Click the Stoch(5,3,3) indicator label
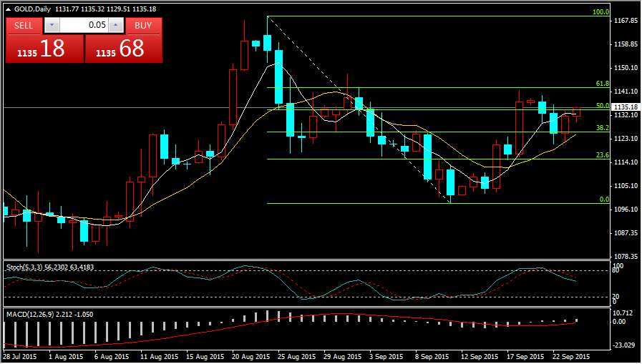The height and width of the screenshot is (364, 642). point(50,267)
